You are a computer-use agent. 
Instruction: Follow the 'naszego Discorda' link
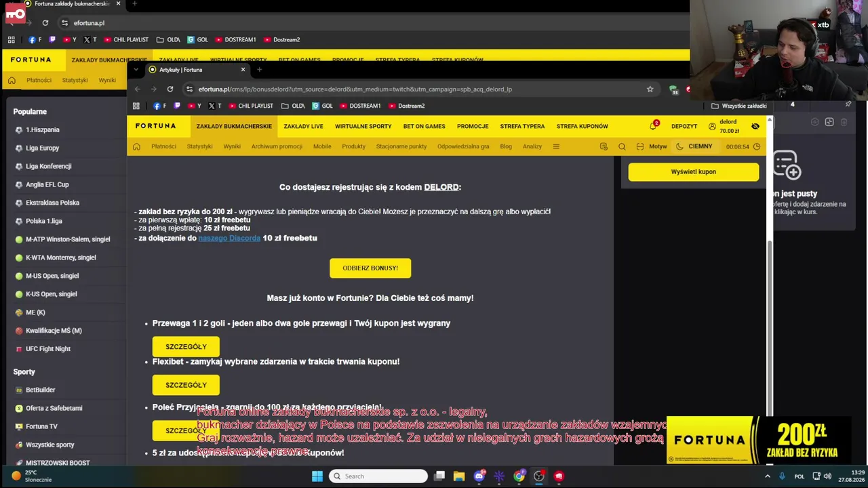(229, 238)
